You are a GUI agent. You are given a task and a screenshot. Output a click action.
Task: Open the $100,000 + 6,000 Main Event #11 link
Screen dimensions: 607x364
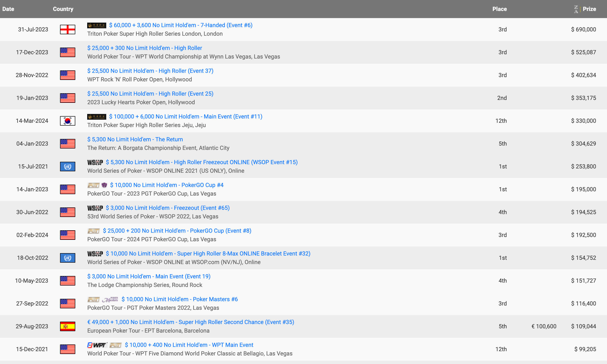[185, 117]
